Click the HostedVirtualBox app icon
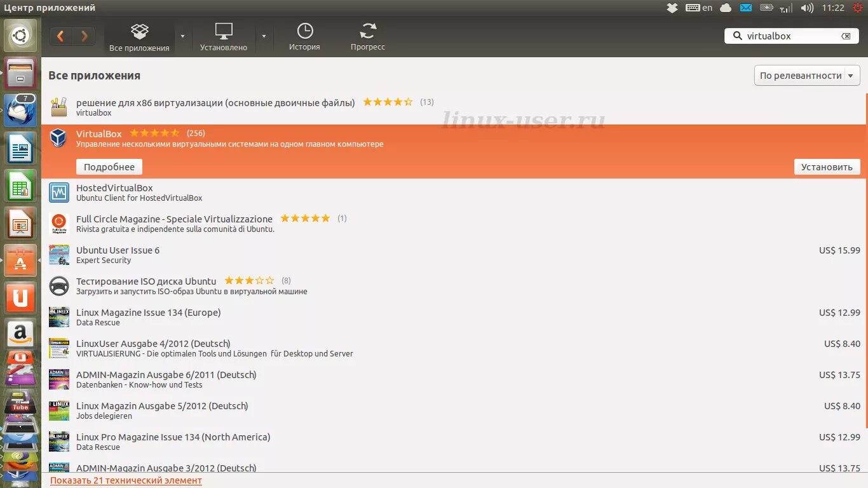 (59, 193)
